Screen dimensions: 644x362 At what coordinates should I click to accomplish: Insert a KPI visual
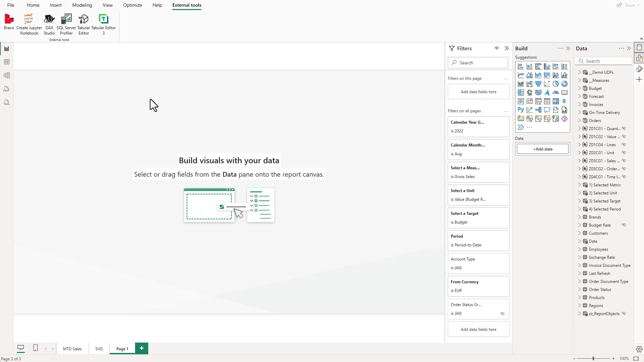(530, 101)
